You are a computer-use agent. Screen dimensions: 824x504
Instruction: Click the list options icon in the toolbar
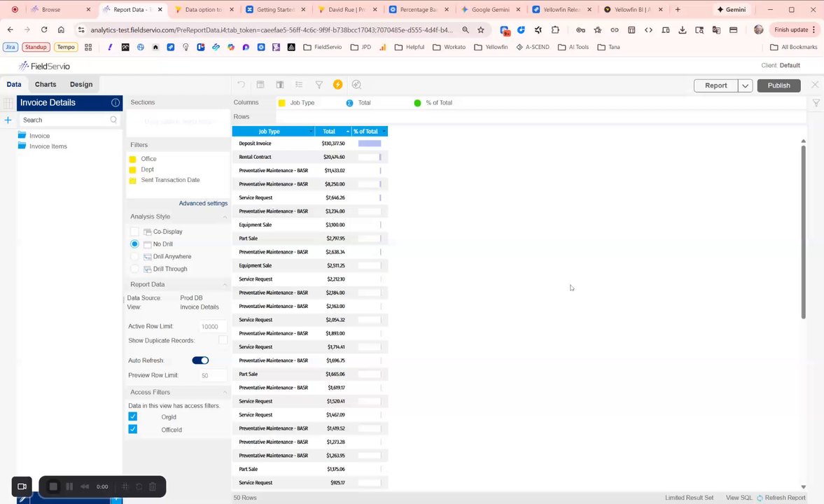[x=299, y=85]
